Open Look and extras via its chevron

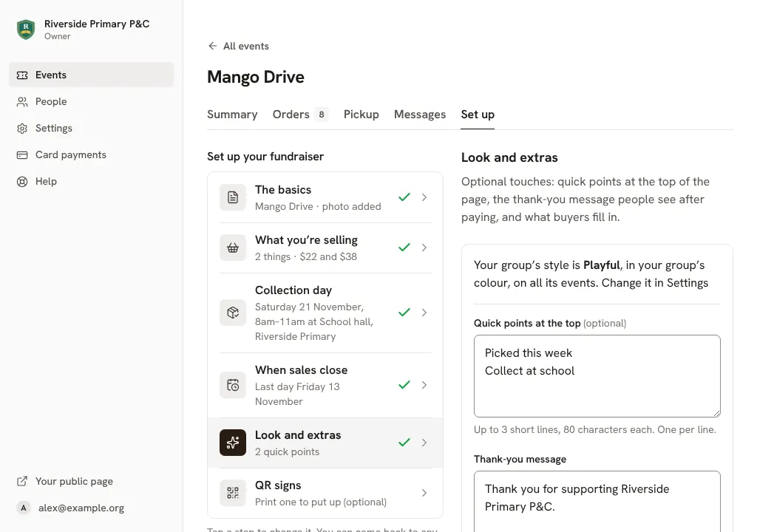pos(424,443)
